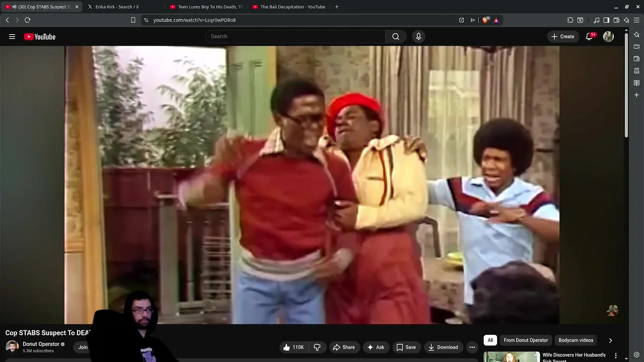The image size is (644, 362).
Task: Open the YouTube account avatar menu
Action: click(608, 37)
